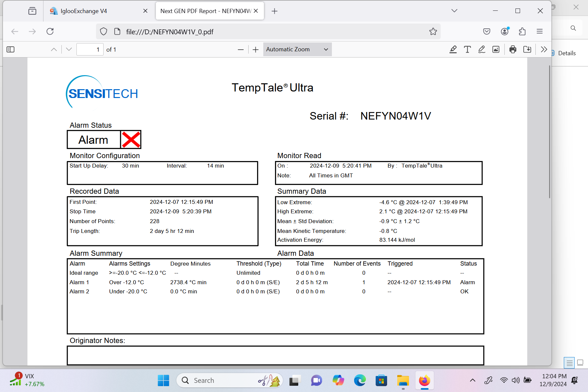Open the volume speaker tray icon
The image size is (588, 392).
(x=515, y=380)
